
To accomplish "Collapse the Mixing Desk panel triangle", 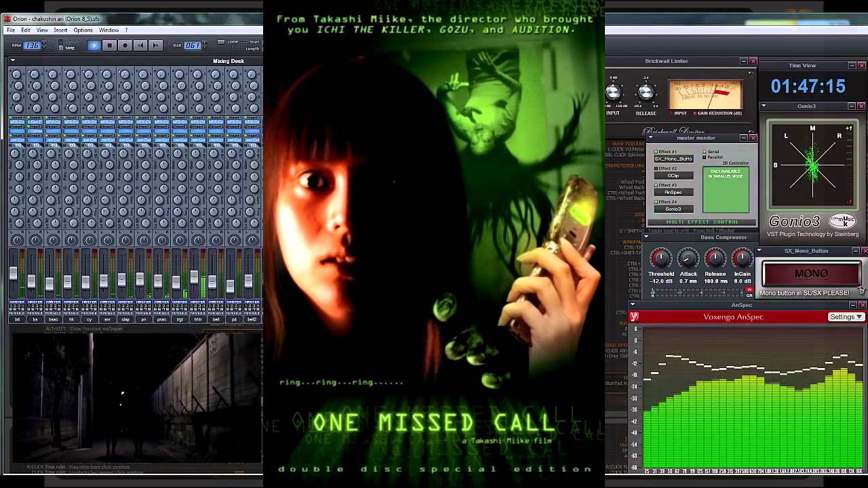I will [12, 61].
